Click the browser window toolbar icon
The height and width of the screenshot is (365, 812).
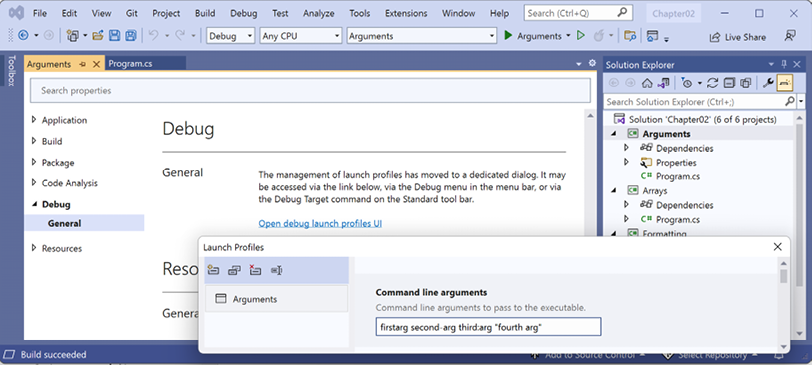point(652,36)
